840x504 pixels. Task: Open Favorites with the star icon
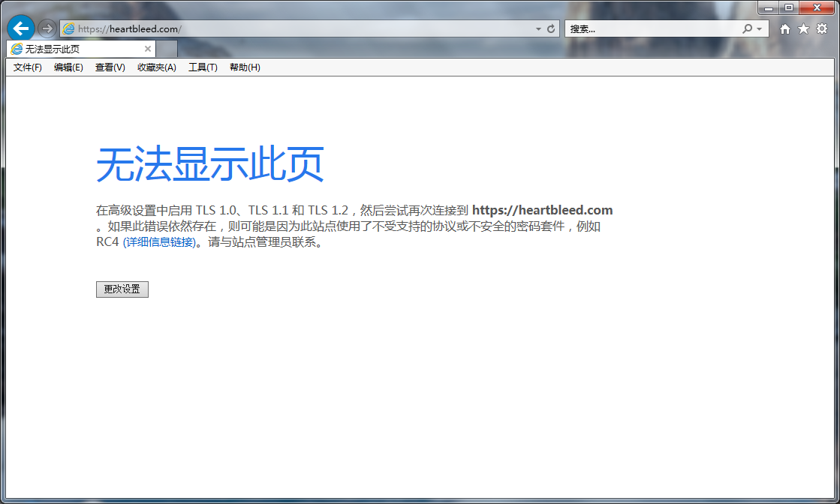(803, 28)
